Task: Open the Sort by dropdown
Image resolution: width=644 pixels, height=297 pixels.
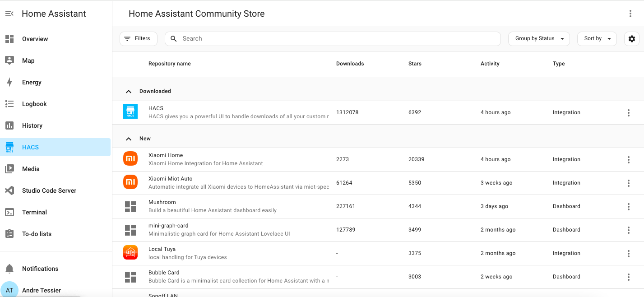Action: pos(597,39)
